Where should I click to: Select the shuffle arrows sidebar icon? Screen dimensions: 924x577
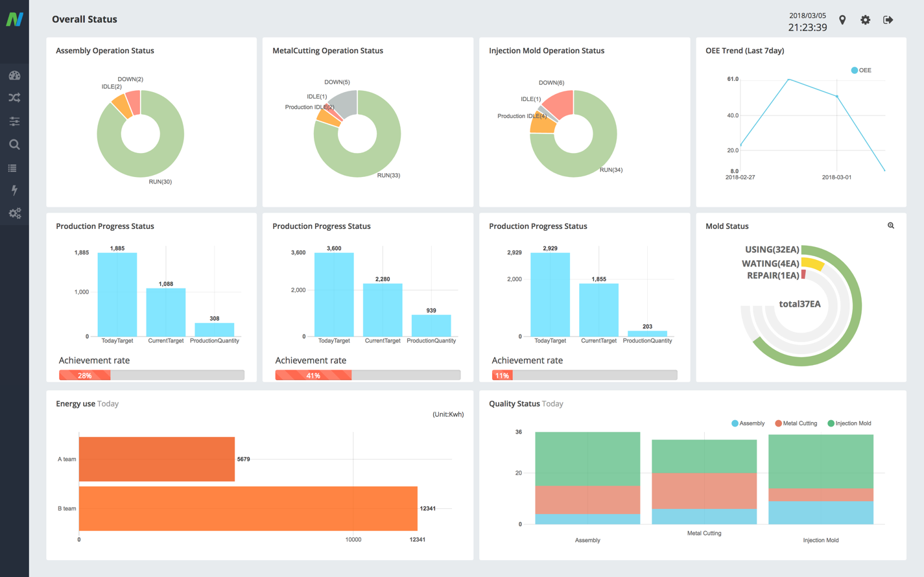tap(14, 98)
